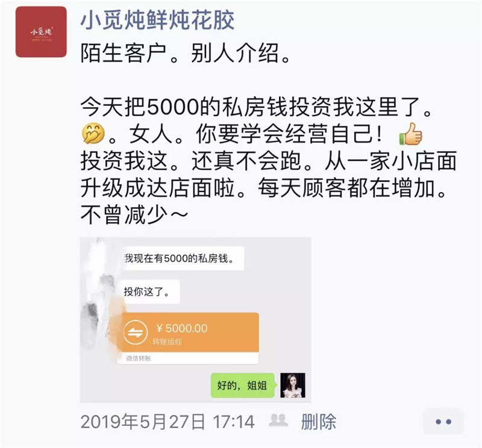This screenshot has width=482, height=448.
Task: Click the covering-mouth smile emoji
Action: [x=93, y=134]
